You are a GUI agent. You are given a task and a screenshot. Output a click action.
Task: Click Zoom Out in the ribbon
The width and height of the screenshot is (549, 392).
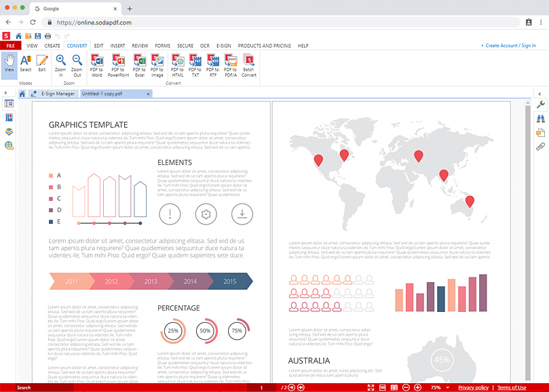[x=77, y=66]
